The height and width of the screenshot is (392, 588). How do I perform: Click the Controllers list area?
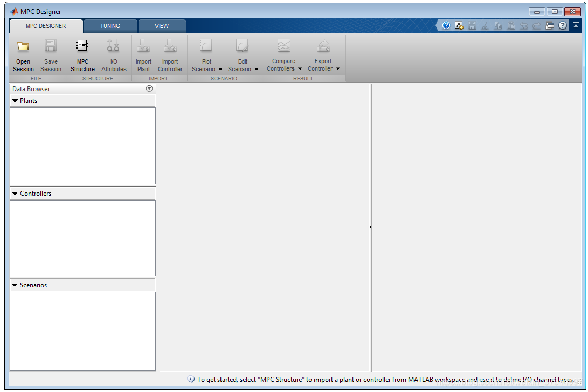tap(82, 238)
